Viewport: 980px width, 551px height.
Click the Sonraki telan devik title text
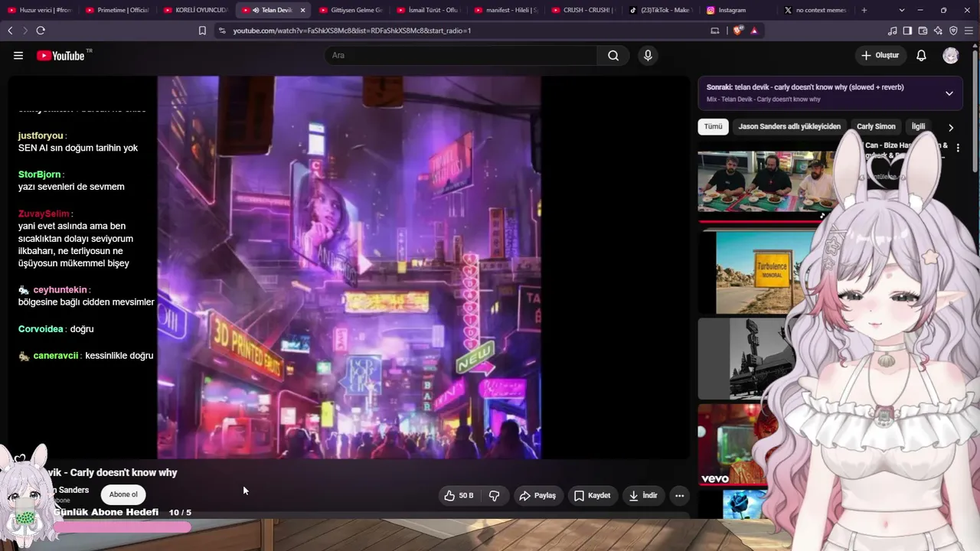[x=805, y=87]
